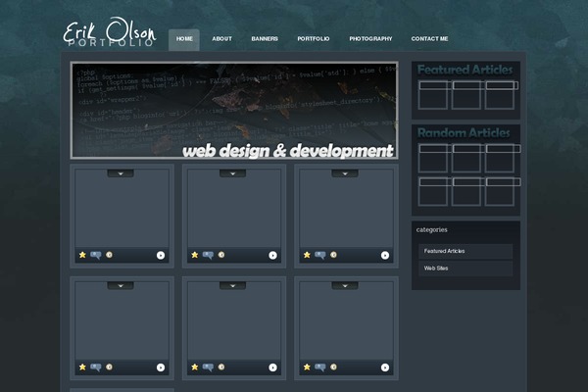
Task: Click the clock icon on the bottom-right card
Action: (x=333, y=367)
